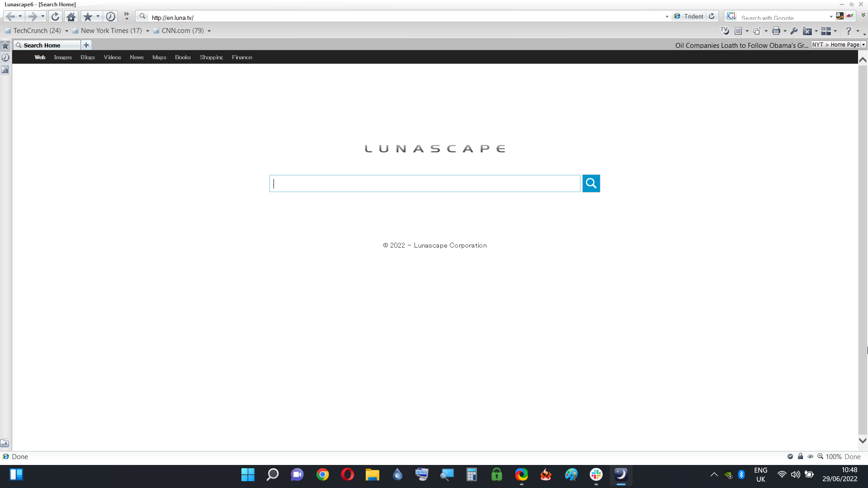
Task: Click the Oil Companies news ticker headline
Action: (x=741, y=45)
